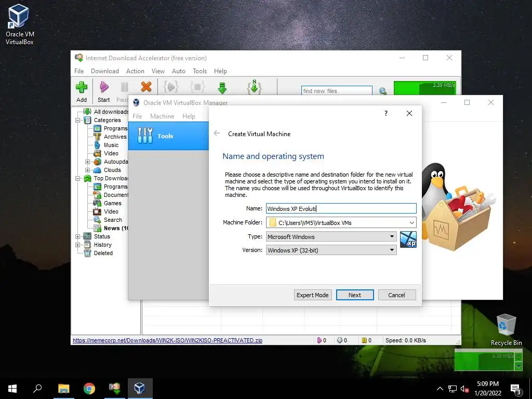The width and height of the screenshot is (532, 399).
Task: Expand the Status tree node
Action: tap(78, 236)
